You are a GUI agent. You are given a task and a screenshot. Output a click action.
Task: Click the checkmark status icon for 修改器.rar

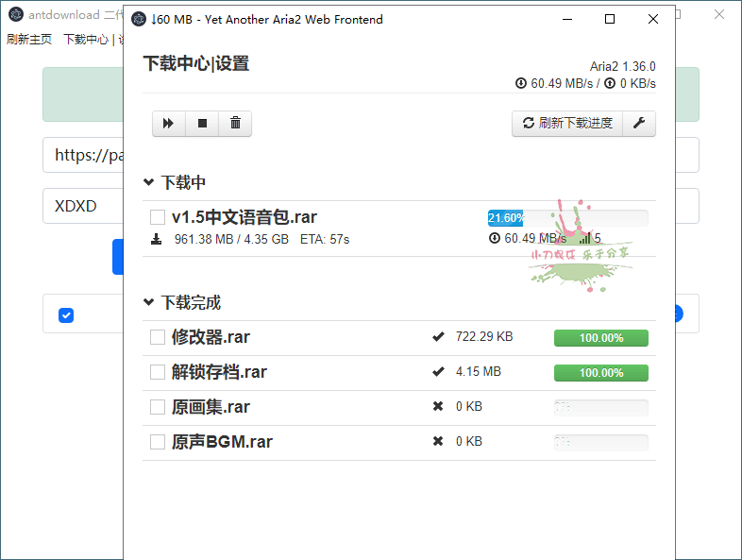point(438,337)
